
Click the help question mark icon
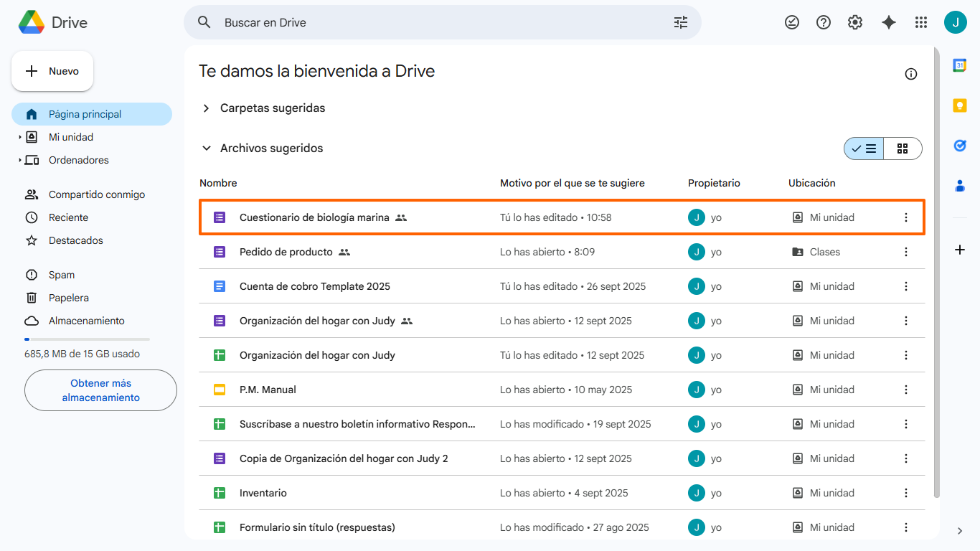click(824, 22)
